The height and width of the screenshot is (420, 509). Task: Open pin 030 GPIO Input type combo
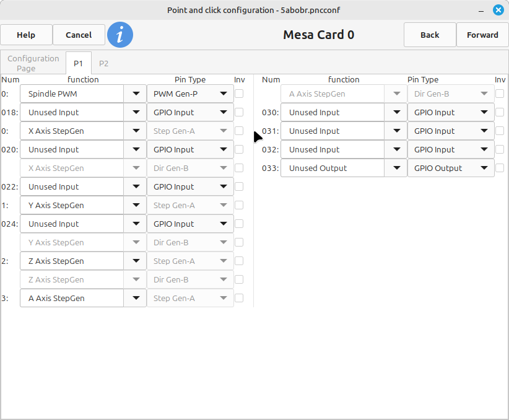pos(450,113)
